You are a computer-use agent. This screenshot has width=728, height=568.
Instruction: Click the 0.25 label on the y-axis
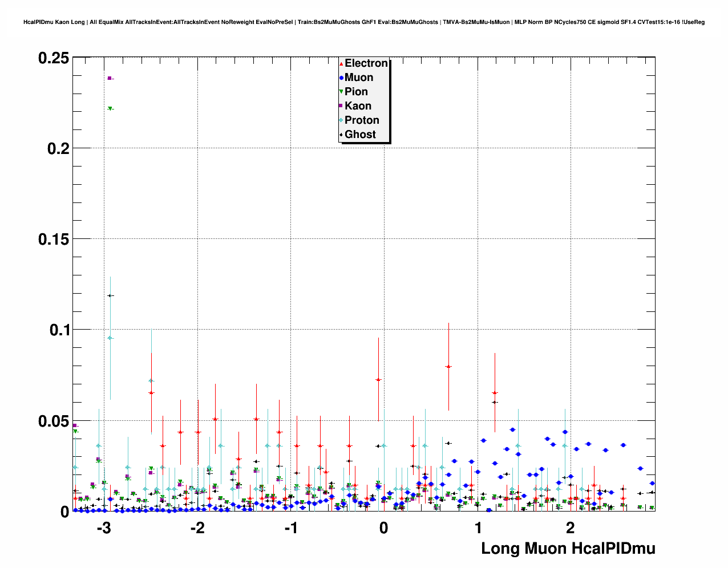point(54,58)
